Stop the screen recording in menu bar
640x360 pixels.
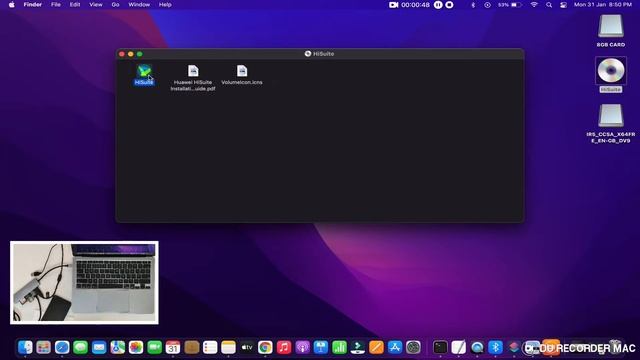(x=449, y=4)
